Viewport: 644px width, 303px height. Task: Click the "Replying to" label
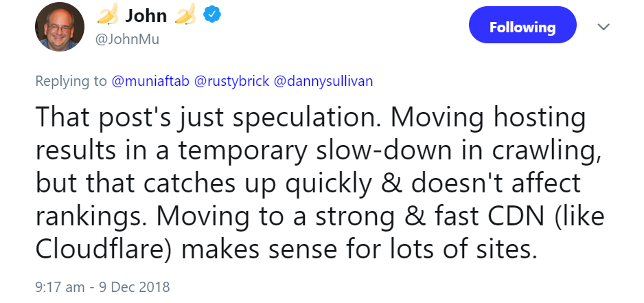coord(71,81)
